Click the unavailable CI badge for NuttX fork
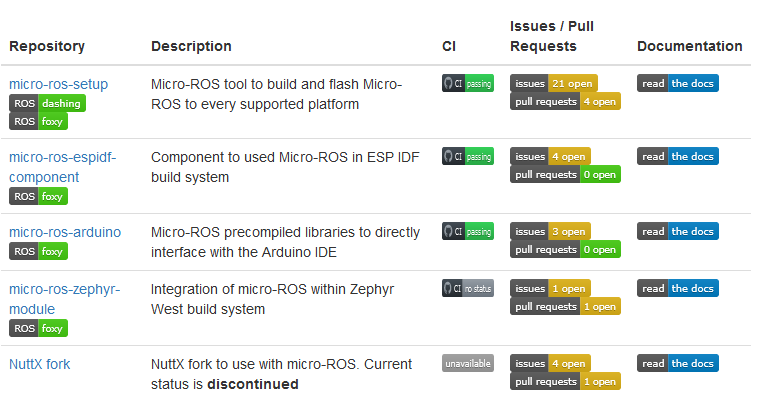The width and height of the screenshot is (766, 419). pos(468,363)
